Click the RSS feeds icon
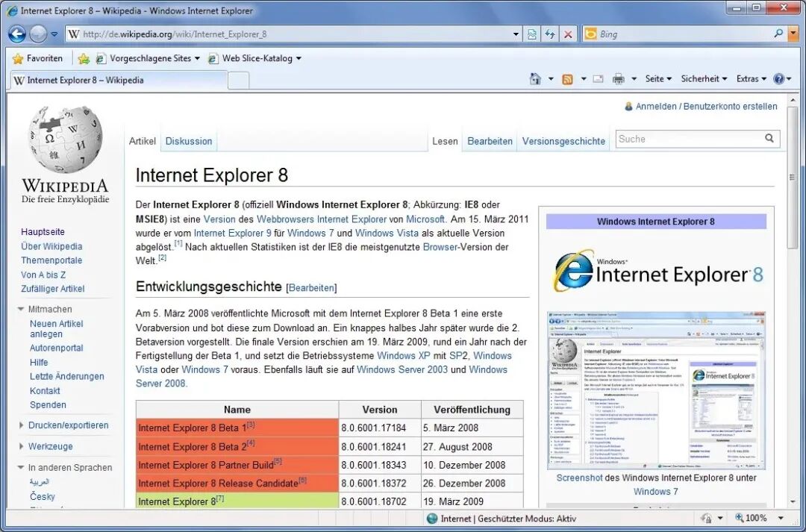Image resolution: width=806 pixels, height=532 pixels. point(567,78)
